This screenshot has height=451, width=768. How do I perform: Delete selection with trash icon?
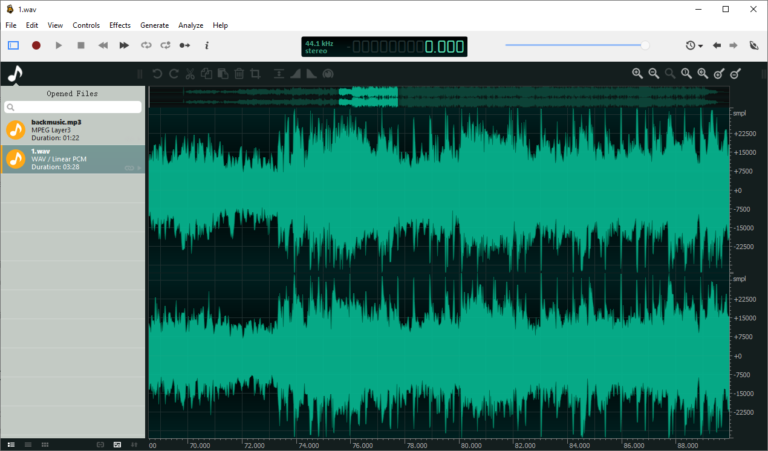(239, 73)
